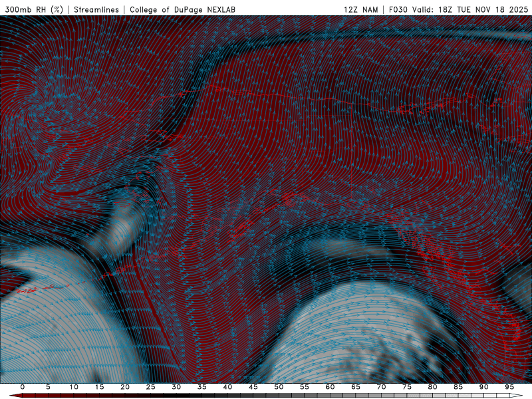Click the colorbar label "0"

[x=23, y=387]
